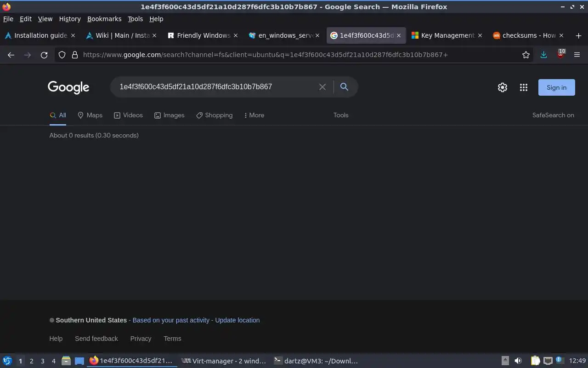Open the uBlock extension icon
This screenshot has height=368, width=588.
coord(560,54)
